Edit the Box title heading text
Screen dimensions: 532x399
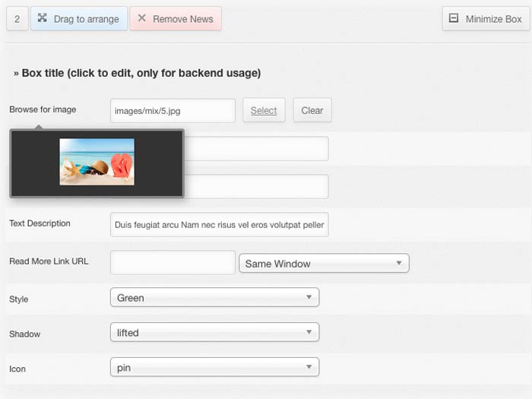137,73
